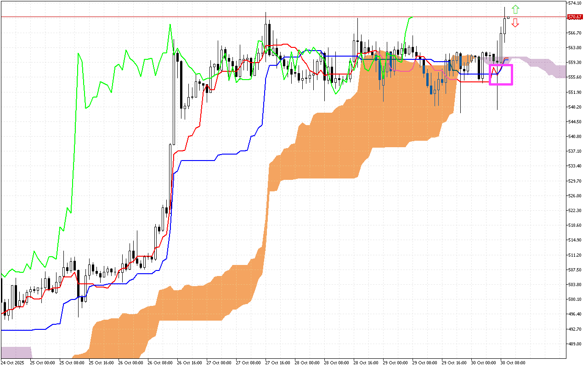Click the 574.10 price axis label
588x368 pixels.
click(x=575, y=3)
